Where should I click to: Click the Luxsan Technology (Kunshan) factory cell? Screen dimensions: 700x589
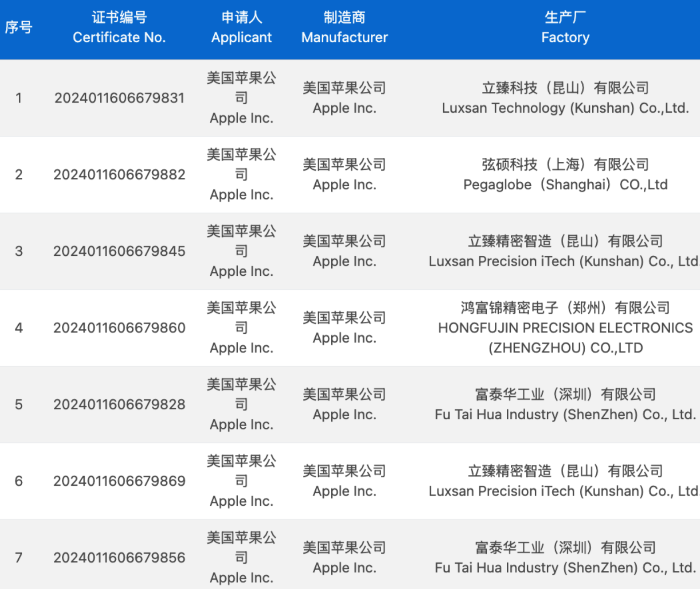point(566,98)
